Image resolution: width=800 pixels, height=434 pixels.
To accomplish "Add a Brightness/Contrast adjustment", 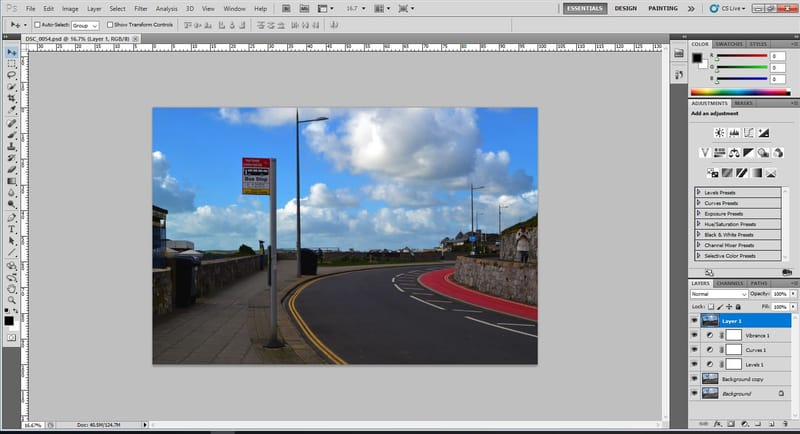I will pyautogui.click(x=718, y=132).
